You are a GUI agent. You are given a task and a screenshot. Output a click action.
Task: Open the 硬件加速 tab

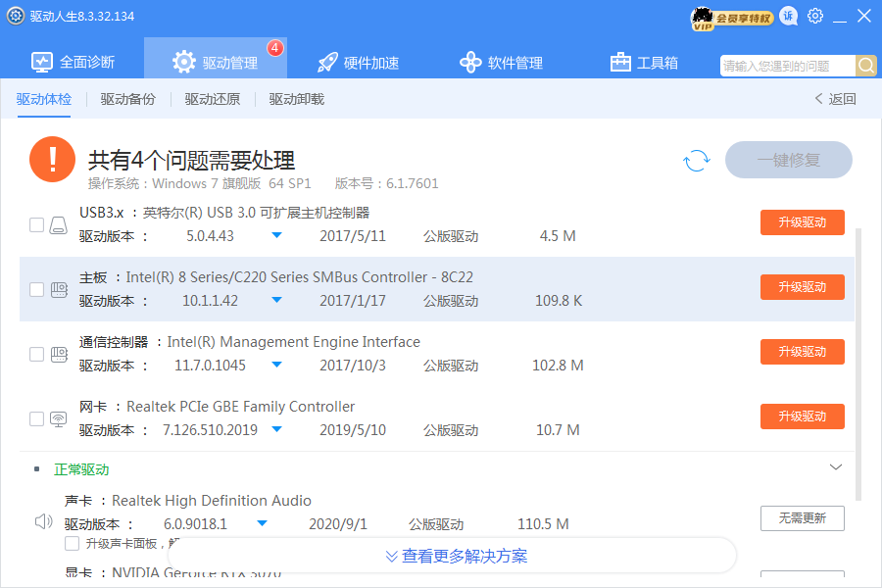click(359, 62)
